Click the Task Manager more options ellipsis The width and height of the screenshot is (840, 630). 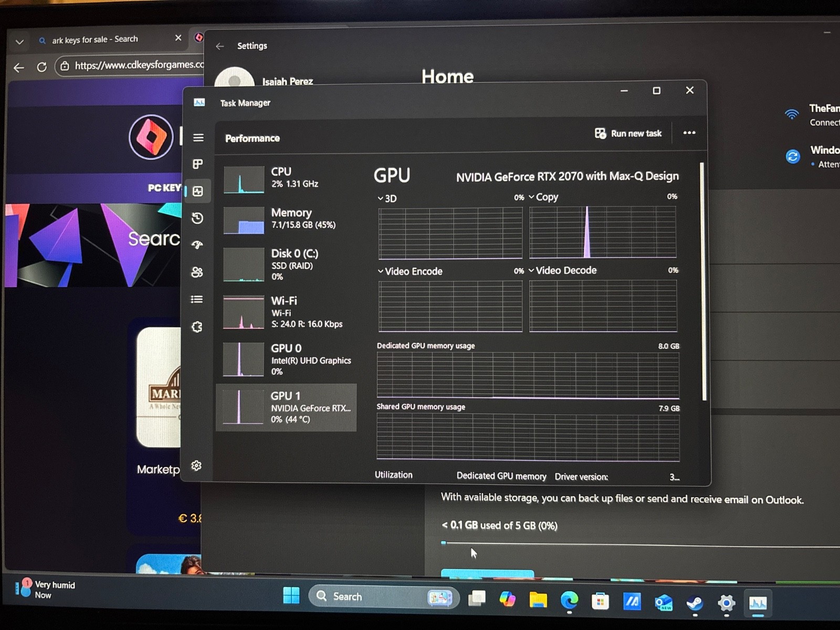(x=689, y=133)
